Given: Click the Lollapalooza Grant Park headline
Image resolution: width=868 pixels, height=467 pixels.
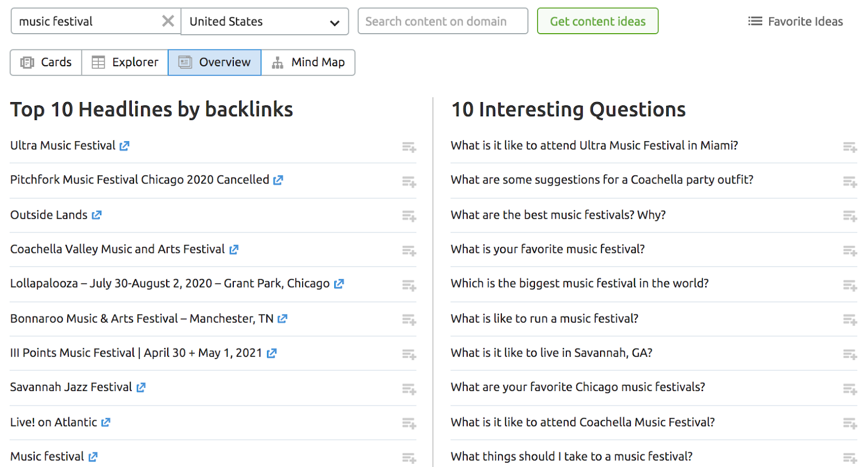Looking at the screenshot, I should point(170,283).
